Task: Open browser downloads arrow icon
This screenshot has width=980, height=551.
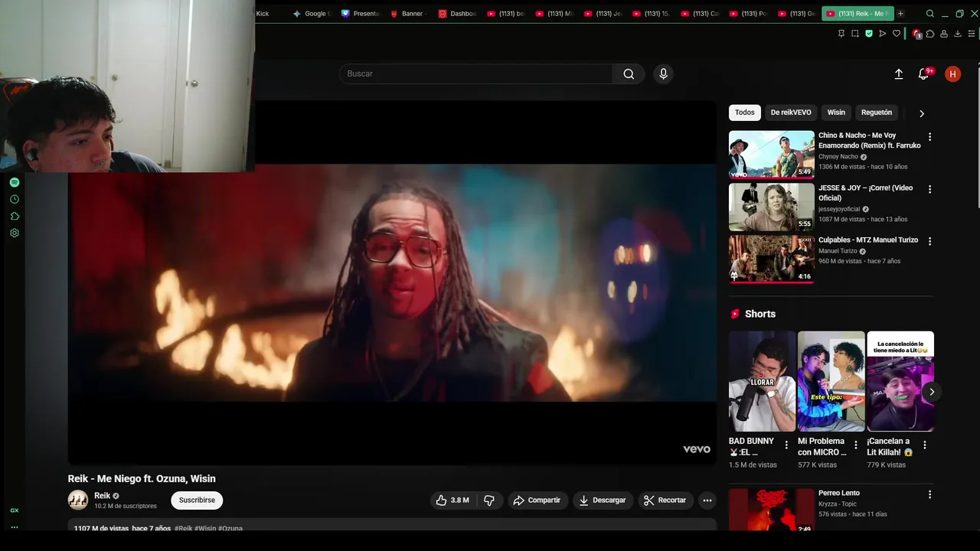Action: pos(958,34)
